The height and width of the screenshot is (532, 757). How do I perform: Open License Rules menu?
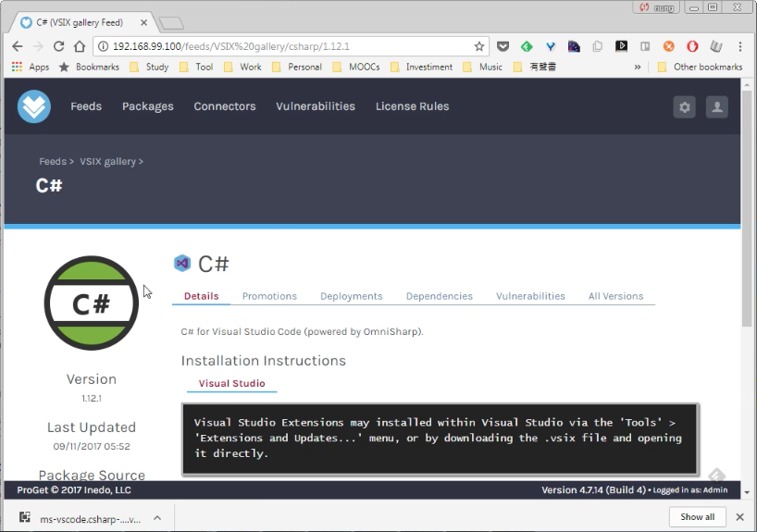click(413, 106)
